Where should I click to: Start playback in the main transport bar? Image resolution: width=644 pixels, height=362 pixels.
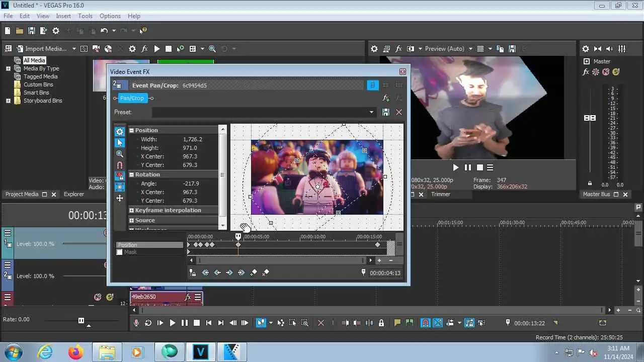click(x=172, y=323)
